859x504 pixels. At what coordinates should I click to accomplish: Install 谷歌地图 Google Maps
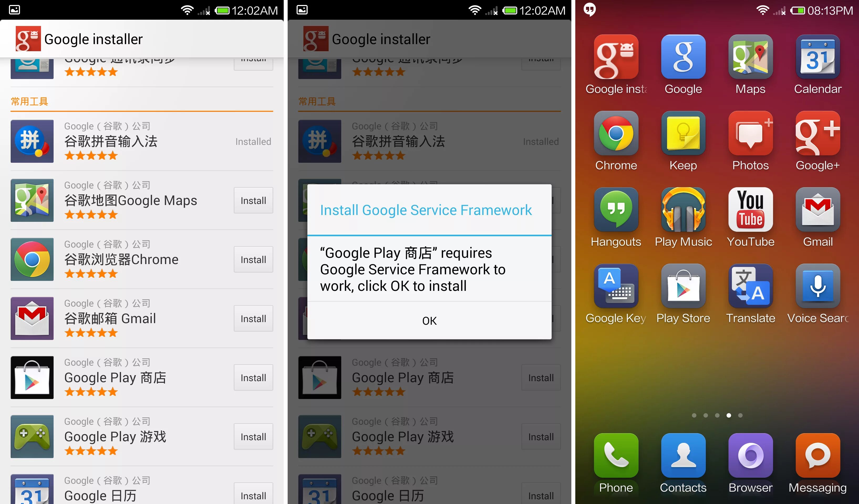[253, 200]
